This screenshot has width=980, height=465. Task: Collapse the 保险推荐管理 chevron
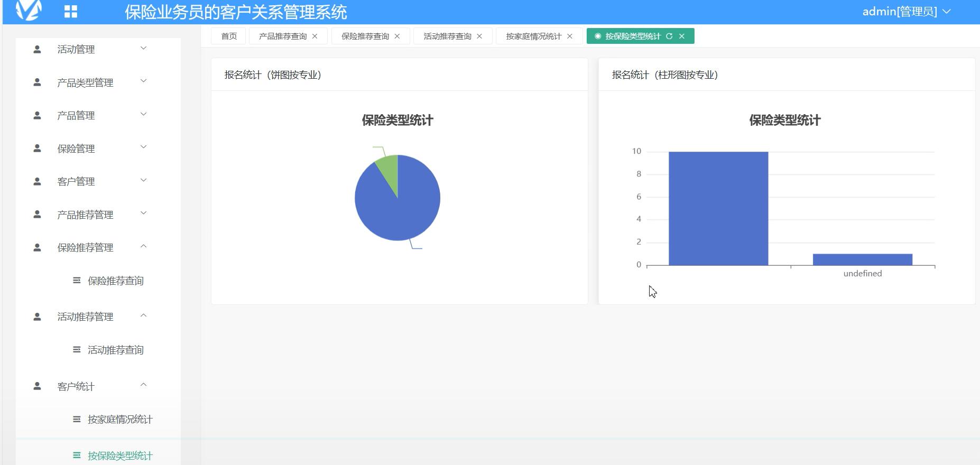(143, 246)
